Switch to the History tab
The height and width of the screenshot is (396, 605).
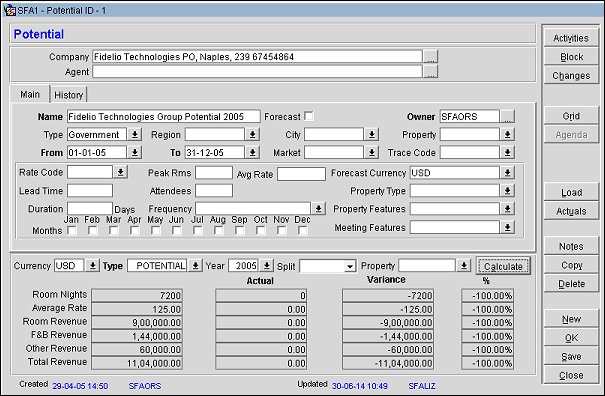[69, 95]
